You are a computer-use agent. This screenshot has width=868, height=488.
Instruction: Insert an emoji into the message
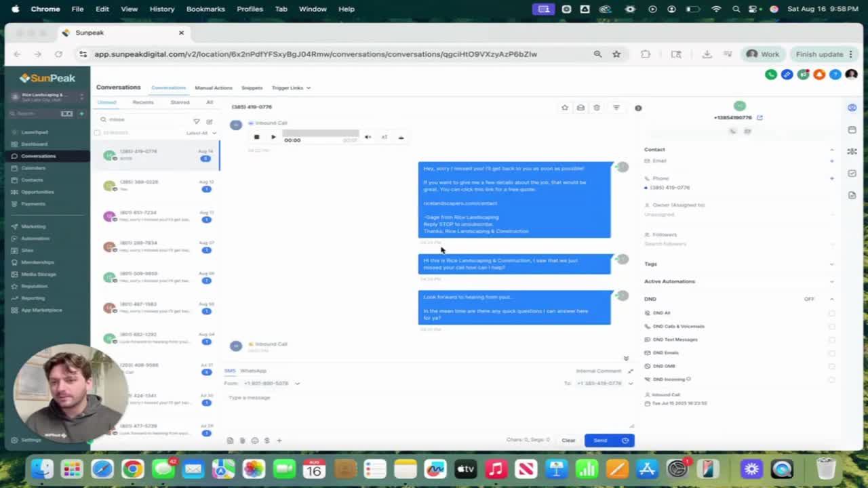click(x=254, y=441)
